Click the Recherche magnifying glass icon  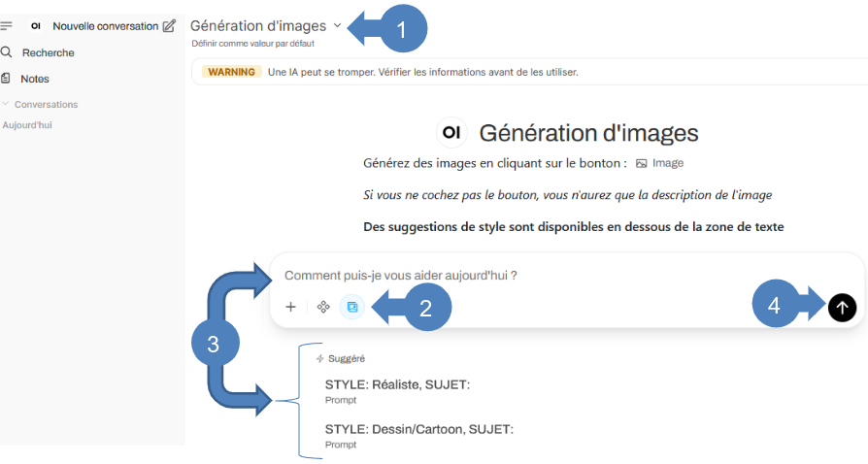pos(7,52)
